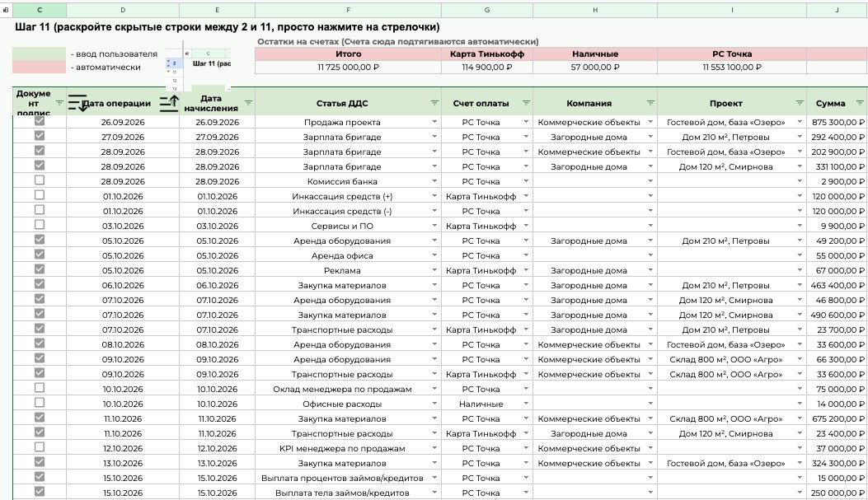Open the filter icon in Проект header
Image resolution: width=868 pixels, height=500 pixels.
(800, 104)
